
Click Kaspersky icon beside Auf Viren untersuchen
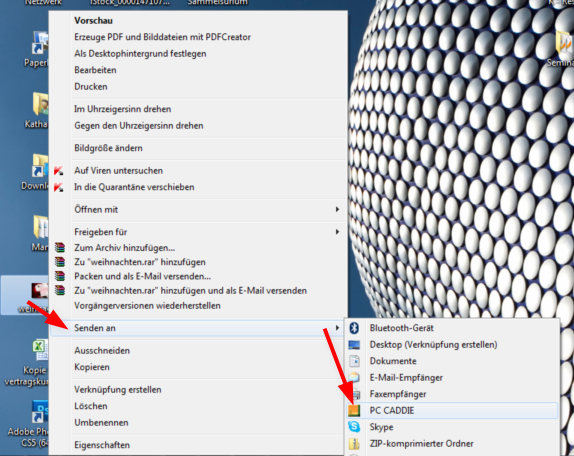click(x=59, y=171)
